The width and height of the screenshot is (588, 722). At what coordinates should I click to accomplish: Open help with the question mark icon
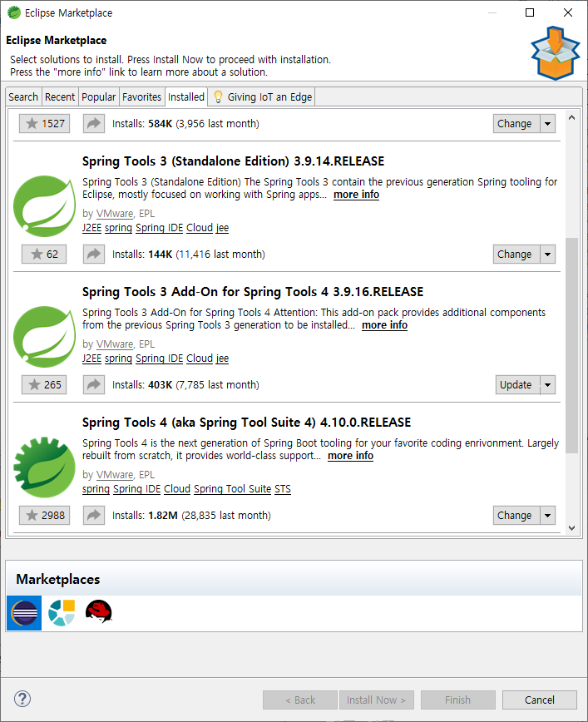click(22, 699)
